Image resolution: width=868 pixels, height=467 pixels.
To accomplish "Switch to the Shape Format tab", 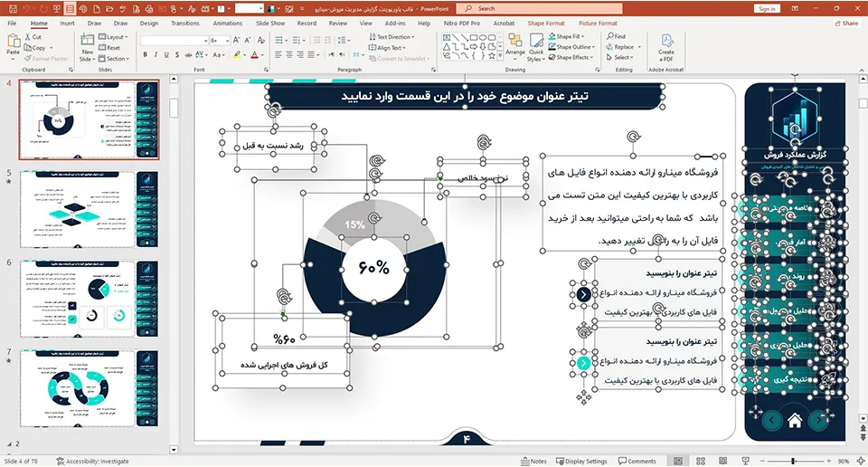I will [x=546, y=24].
